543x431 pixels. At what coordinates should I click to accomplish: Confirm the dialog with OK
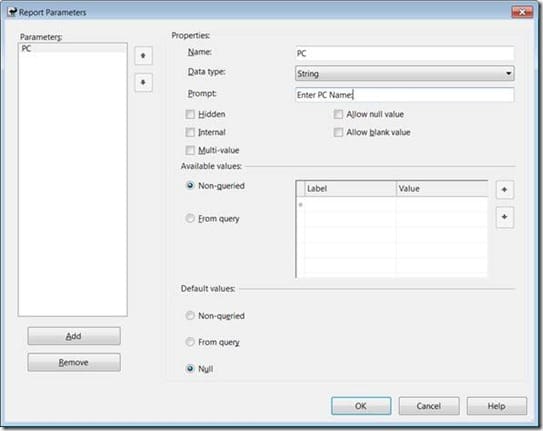[361, 406]
